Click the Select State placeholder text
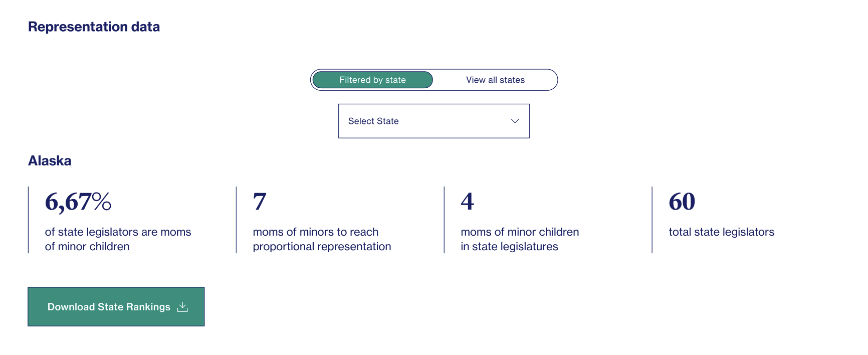The height and width of the screenshot is (355, 868). tap(373, 121)
